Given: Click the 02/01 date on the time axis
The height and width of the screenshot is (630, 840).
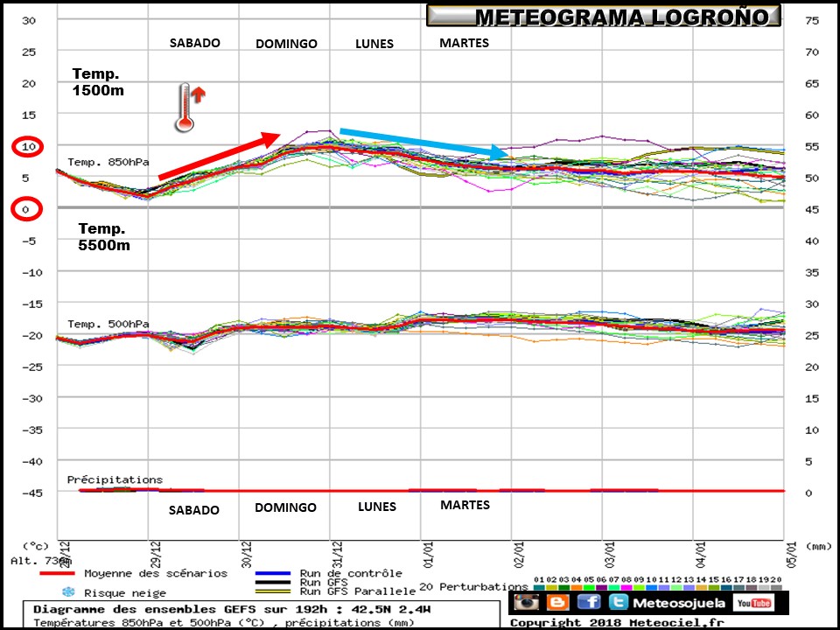Looking at the screenshot, I should tap(519, 555).
